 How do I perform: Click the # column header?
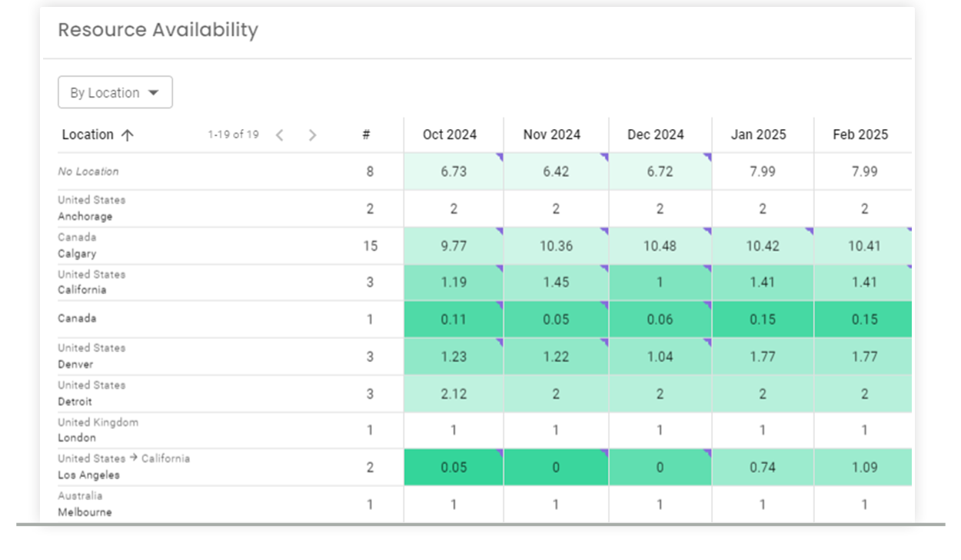tap(367, 134)
